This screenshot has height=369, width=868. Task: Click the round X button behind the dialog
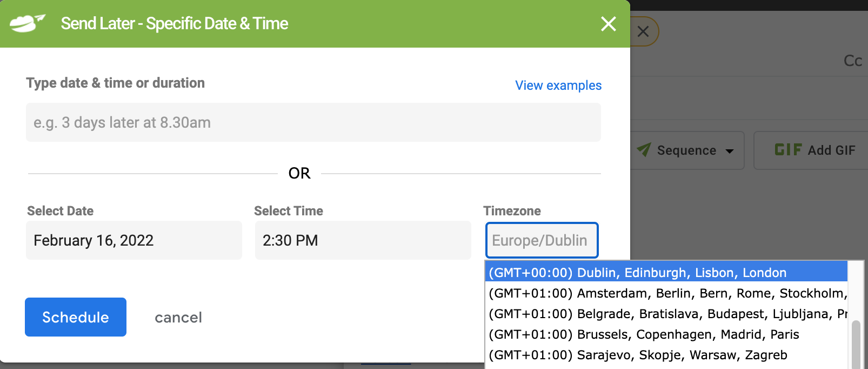coord(643,31)
